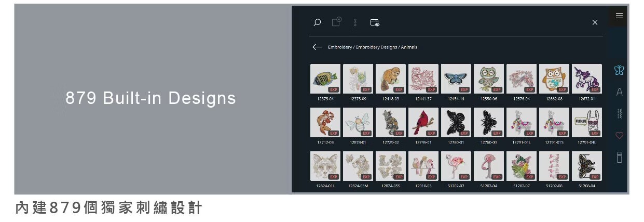Open the favorites heart sidebar icon

(619, 136)
